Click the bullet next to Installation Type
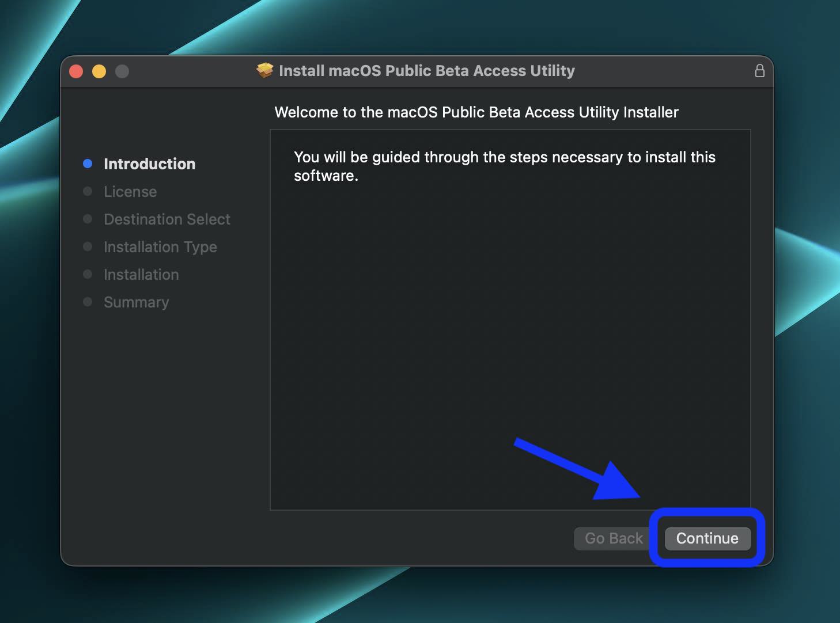Viewport: 840px width, 623px height. 88,246
